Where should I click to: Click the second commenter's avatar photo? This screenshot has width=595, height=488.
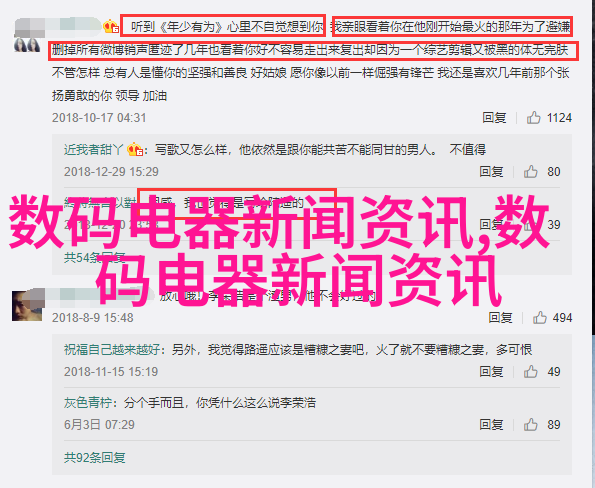[x=27, y=306]
